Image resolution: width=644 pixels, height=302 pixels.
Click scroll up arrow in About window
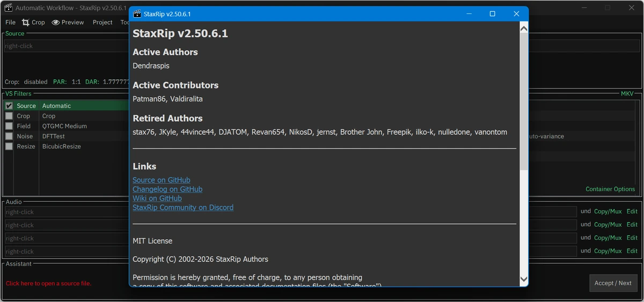[524, 28]
